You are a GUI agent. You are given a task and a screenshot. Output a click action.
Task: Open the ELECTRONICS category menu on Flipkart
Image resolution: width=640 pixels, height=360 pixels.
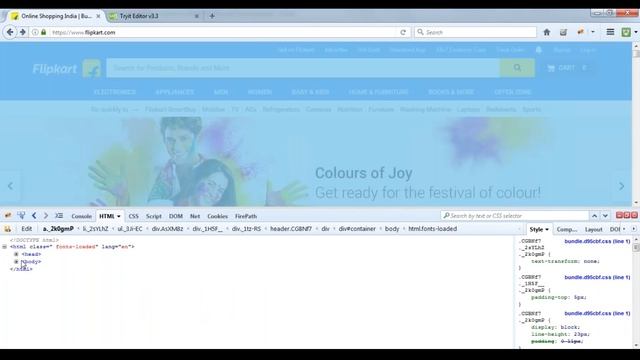[115, 92]
